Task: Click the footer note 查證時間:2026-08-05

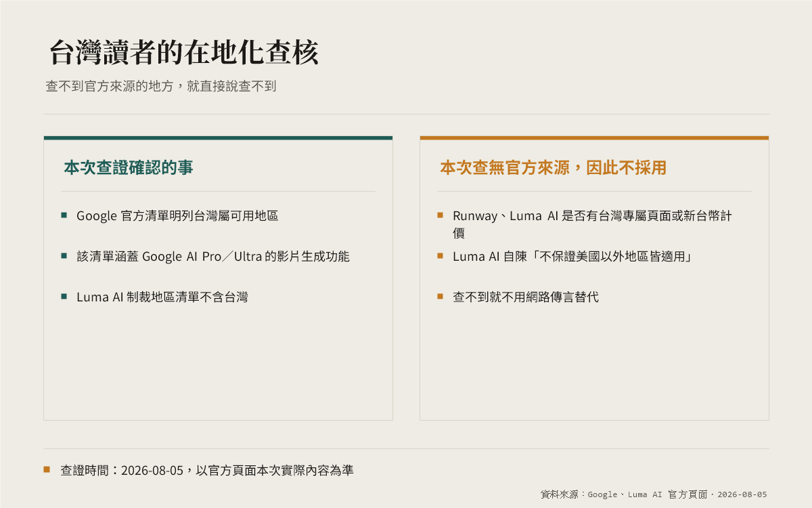Action: (x=207, y=470)
